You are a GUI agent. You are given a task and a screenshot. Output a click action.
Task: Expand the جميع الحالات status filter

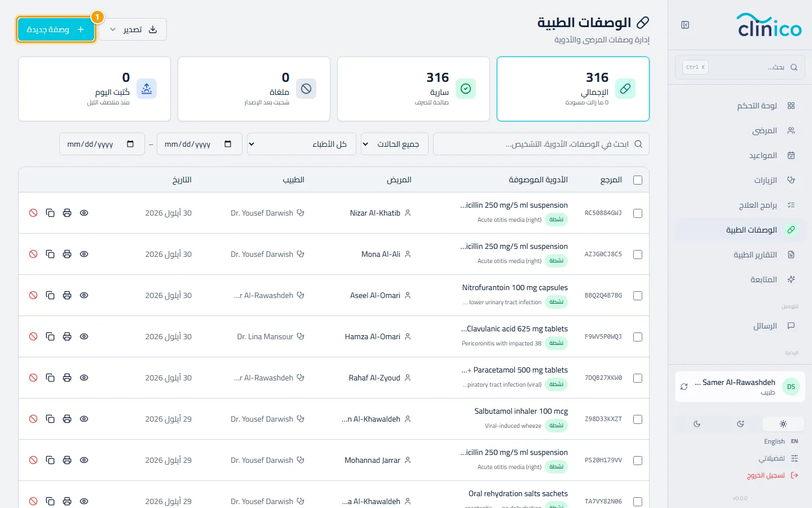pyautogui.click(x=395, y=144)
